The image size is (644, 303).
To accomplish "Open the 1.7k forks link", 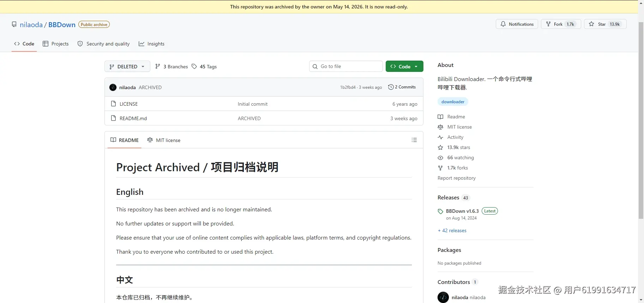I will point(458,168).
